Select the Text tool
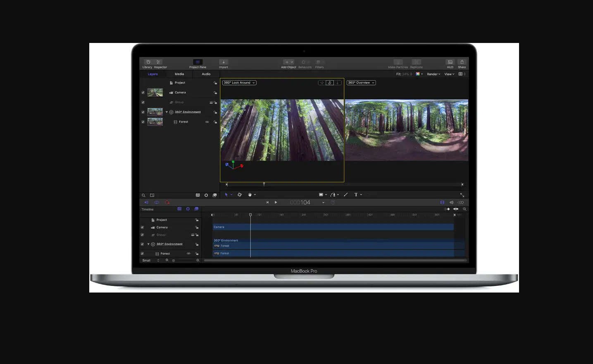The height and width of the screenshot is (364, 593). 356,194
